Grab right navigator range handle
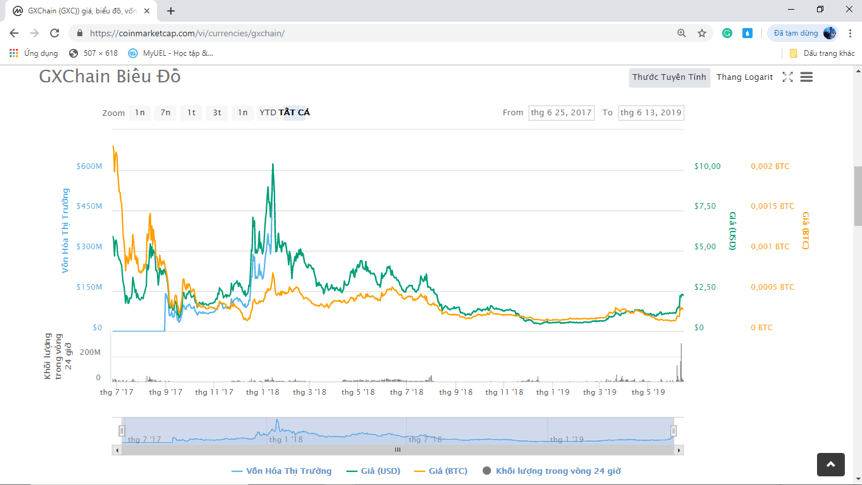The height and width of the screenshot is (485, 862). tap(673, 431)
